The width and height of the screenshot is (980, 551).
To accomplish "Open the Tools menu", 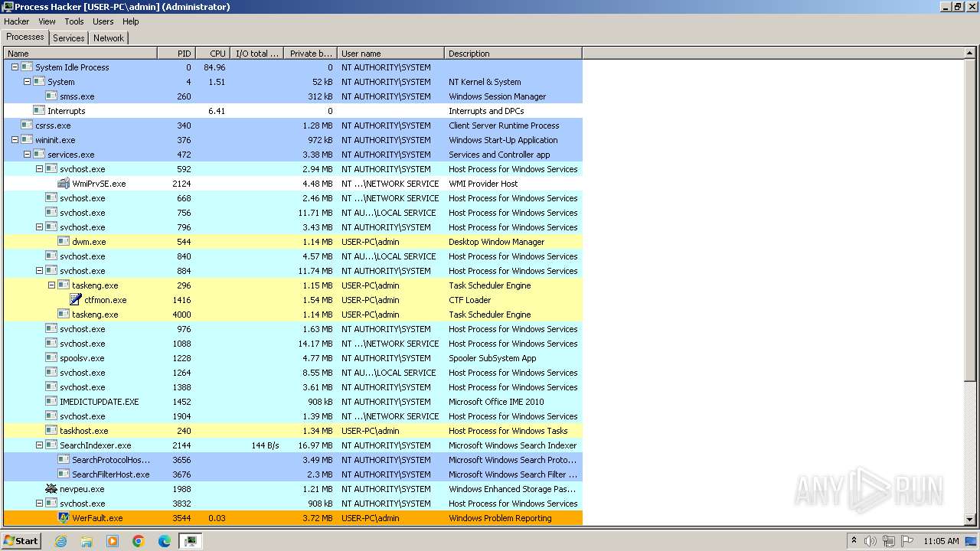I will pos(74,21).
